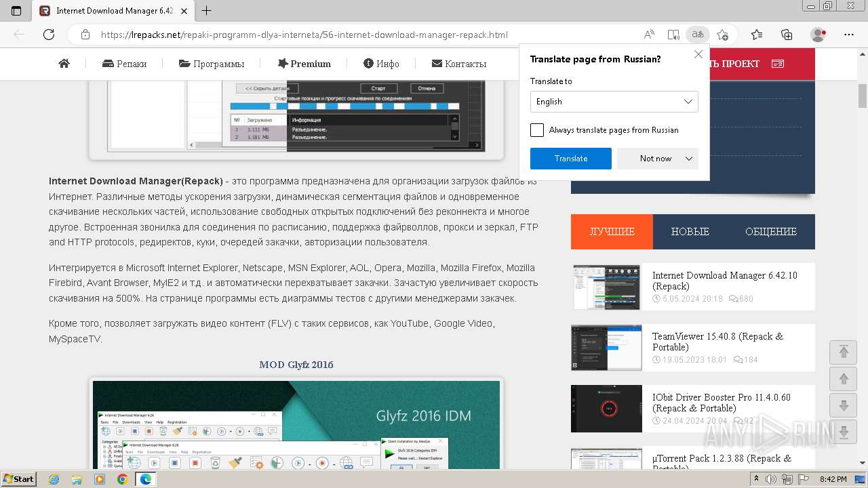Viewport: 868px width, 488px height.
Task: View site information lock icon
Action: coord(85,35)
